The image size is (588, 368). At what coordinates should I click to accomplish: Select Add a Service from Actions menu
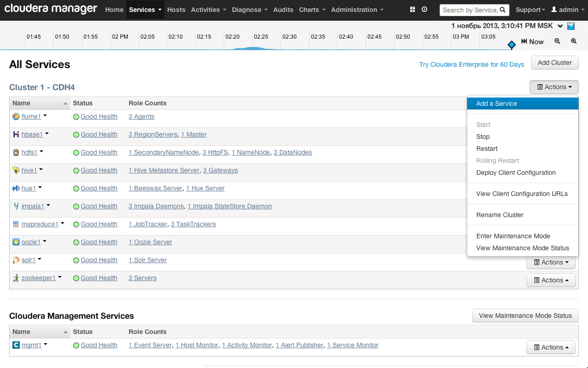click(523, 103)
